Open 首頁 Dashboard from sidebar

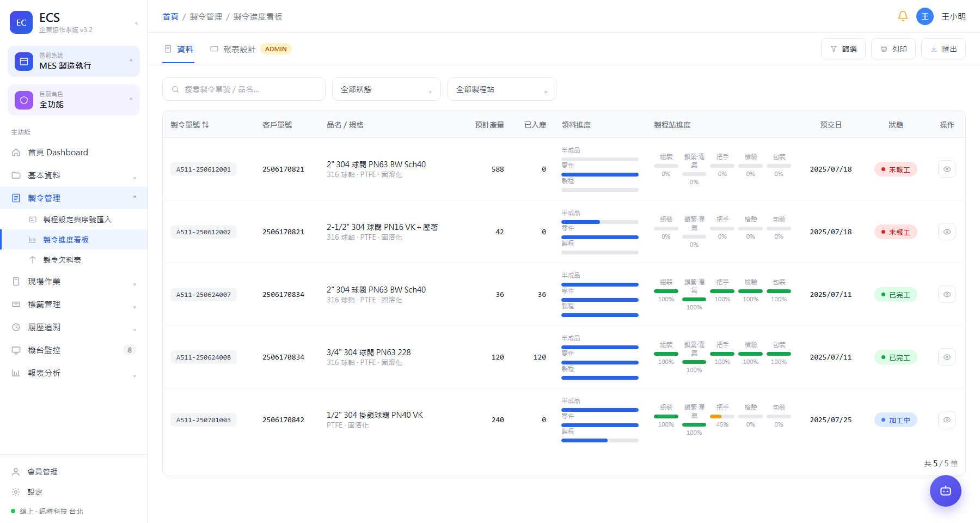click(74, 153)
